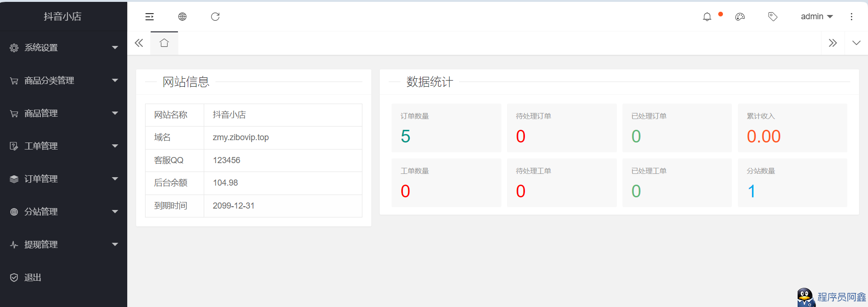Screen dimensions: 868x307
Task: Open the 分站管理 menu item
Action: [63, 212]
